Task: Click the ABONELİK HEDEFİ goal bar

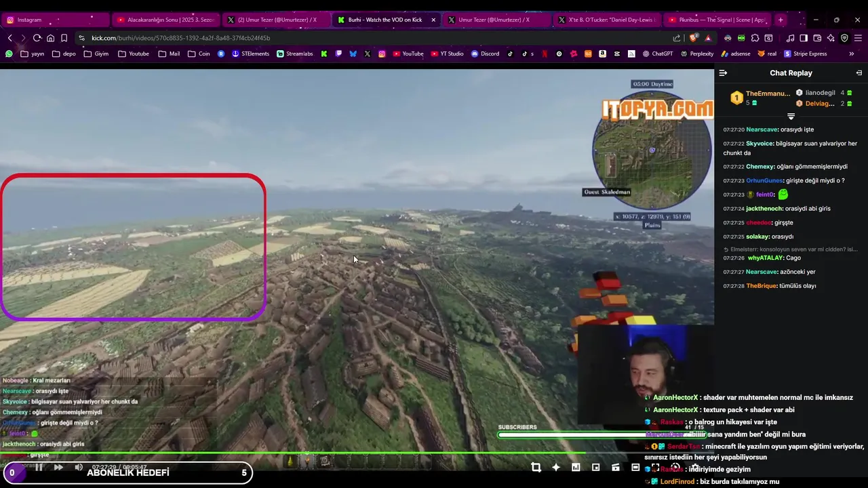Action: click(x=127, y=472)
